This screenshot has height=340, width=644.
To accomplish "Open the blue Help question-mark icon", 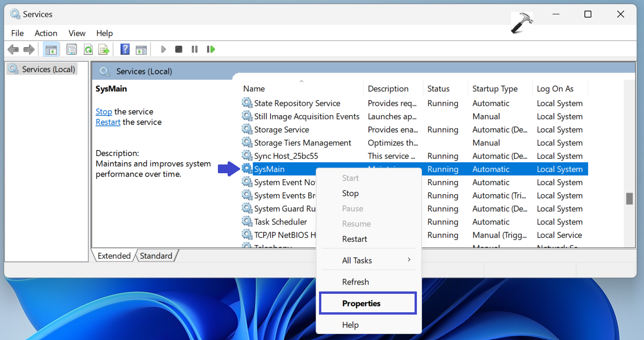I will point(125,49).
